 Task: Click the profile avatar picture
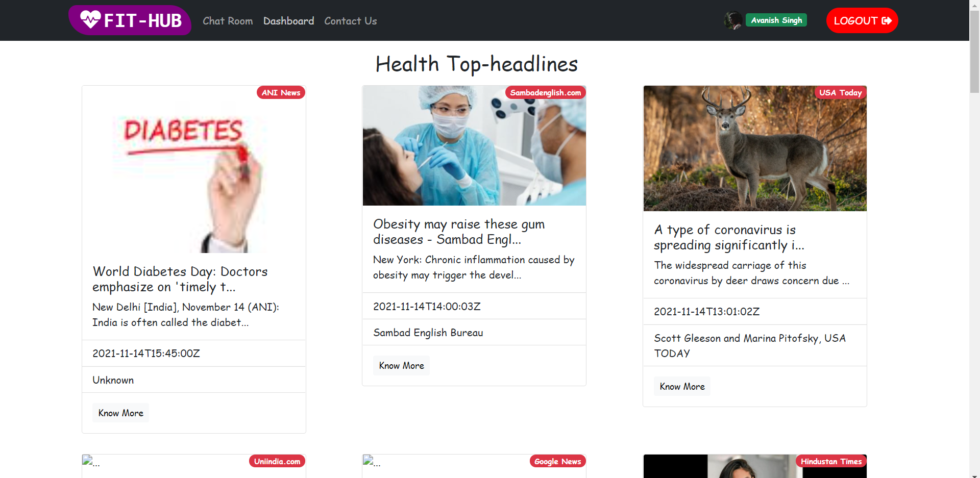[733, 20]
